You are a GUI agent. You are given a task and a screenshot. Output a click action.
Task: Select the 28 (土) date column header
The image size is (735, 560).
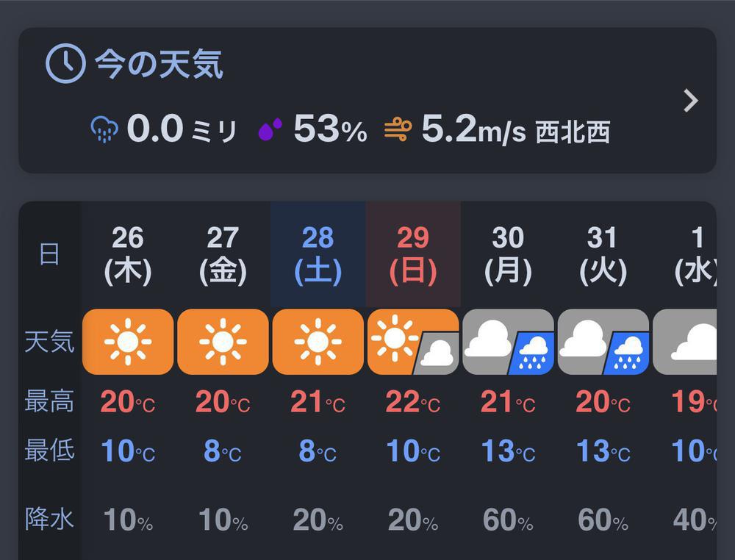[x=318, y=254]
